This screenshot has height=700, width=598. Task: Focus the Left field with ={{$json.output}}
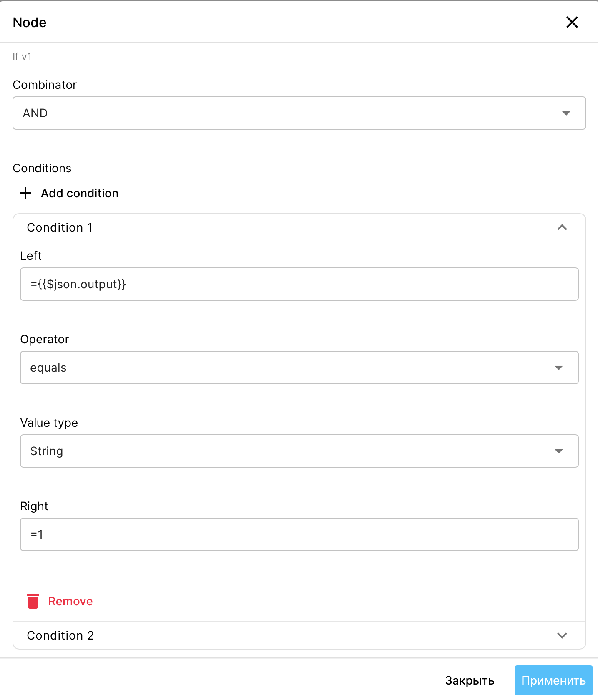pyautogui.click(x=299, y=284)
